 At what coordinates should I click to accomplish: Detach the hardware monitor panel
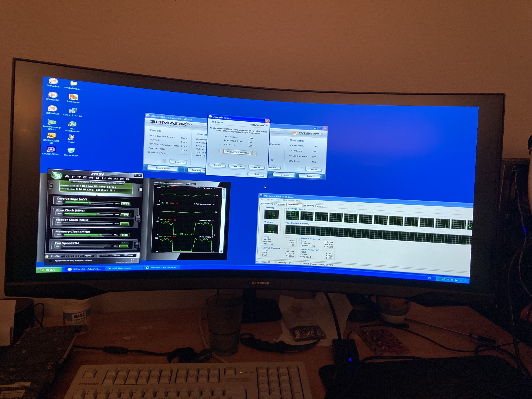[x=191, y=184]
